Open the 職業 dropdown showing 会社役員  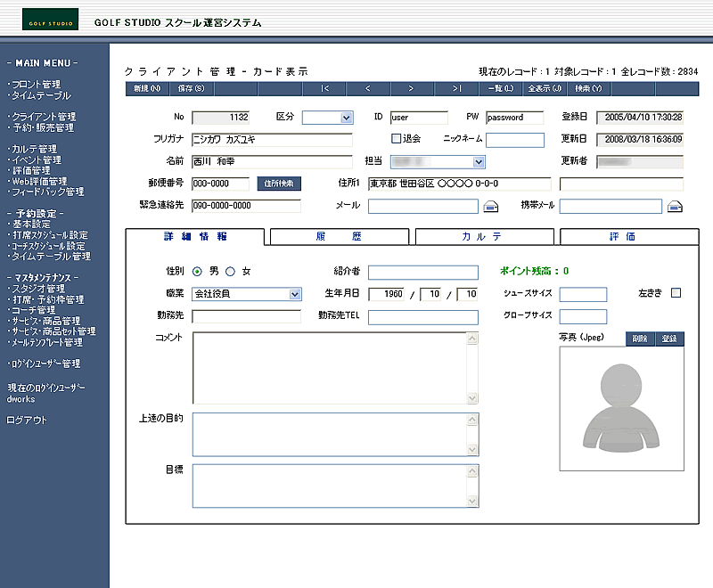coord(247,294)
